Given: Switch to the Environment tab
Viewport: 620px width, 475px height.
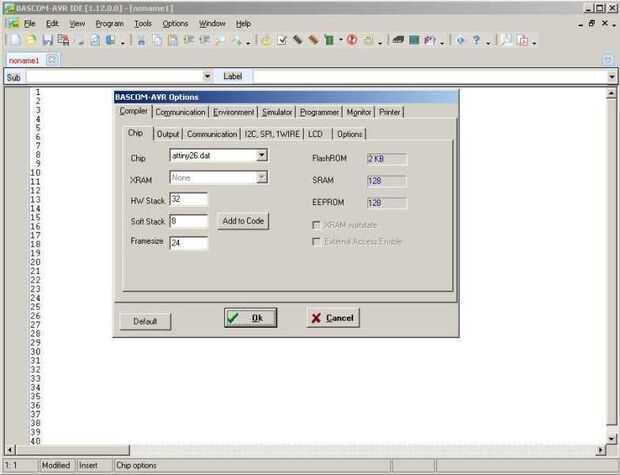Looking at the screenshot, I should [234, 112].
